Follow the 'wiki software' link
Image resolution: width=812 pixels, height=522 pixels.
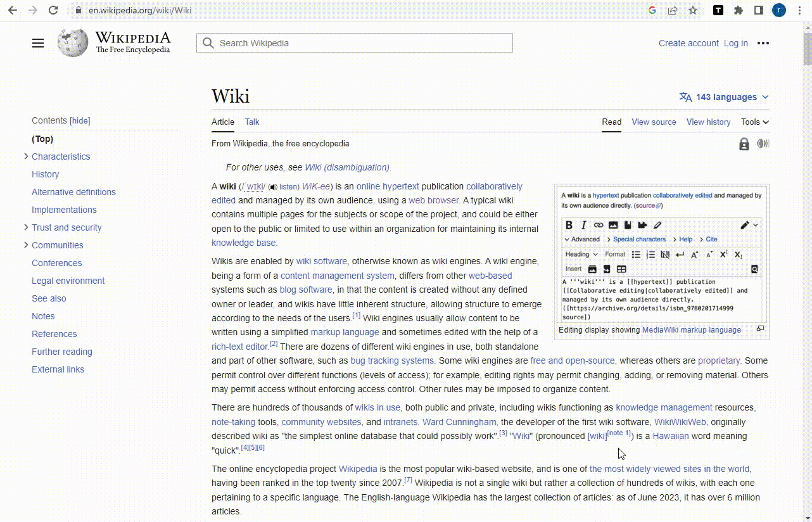[x=322, y=261]
